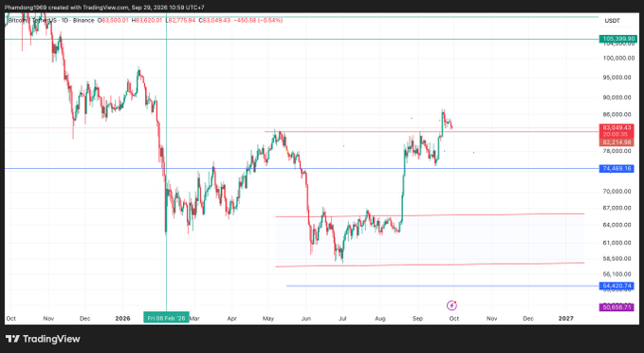
Task: Click the Mar label on time axis
Action: click(194, 319)
